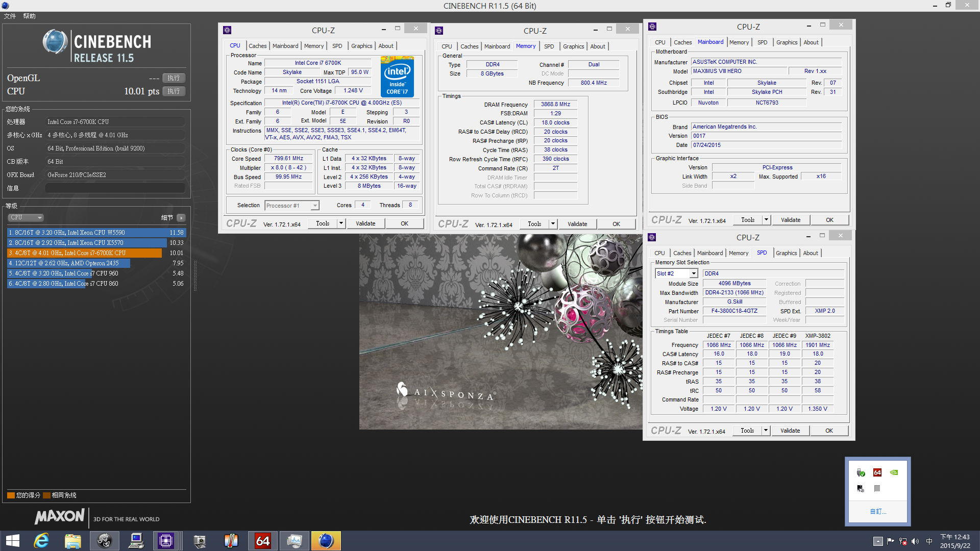
Task: Open the 文件 menu in Cinebench
Action: (x=10, y=16)
